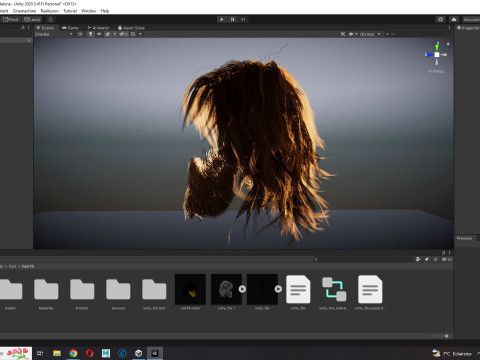Image resolution: width=480 pixels, height=360 pixels.
Task: Toggle the Local handle rotation button
Action: tap(32, 19)
